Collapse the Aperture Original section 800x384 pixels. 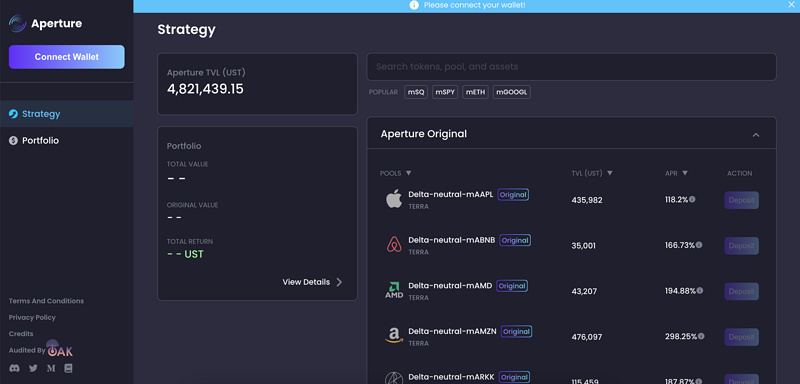pyautogui.click(x=756, y=135)
